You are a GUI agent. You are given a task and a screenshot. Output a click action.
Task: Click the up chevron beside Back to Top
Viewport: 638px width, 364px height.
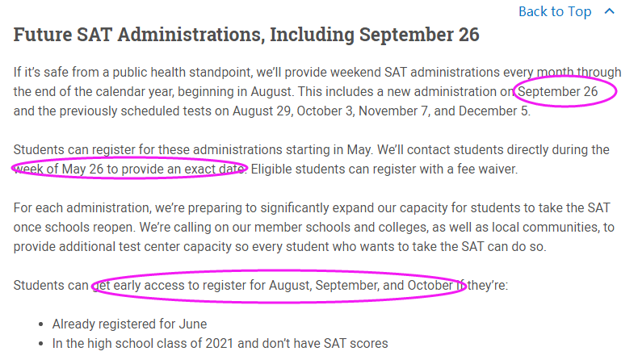click(610, 11)
